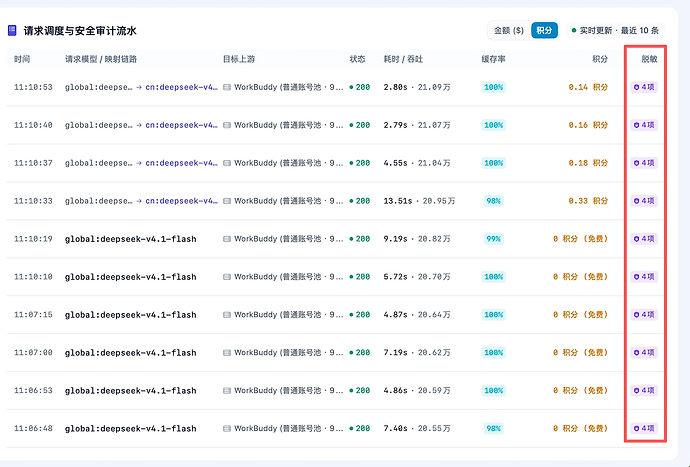Click the 200 status in the 11:06:53 row
The image size is (690, 467).
pos(360,390)
